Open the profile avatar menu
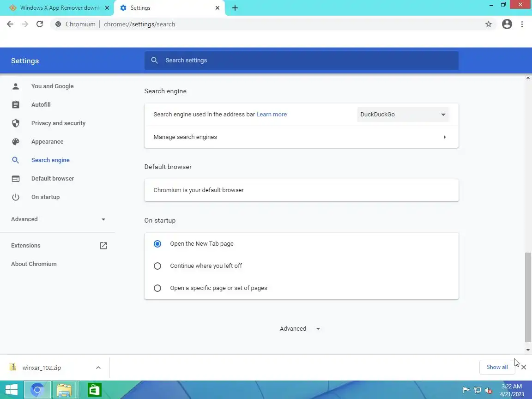This screenshot has width=532, height=399. (x=507, y=24)
